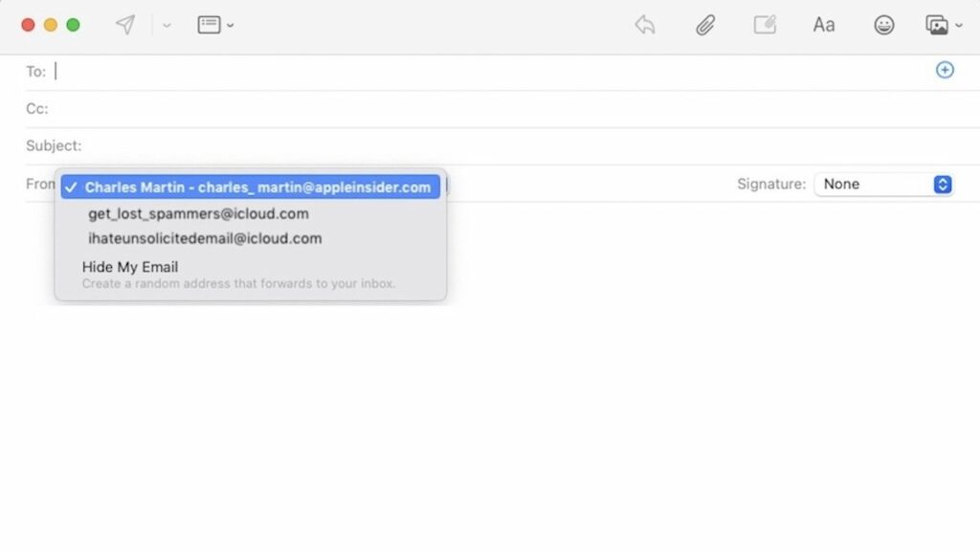Click the Cc address field
This screenshot has width=980, height=551.
pyautogui.click(x=479, y=108)
